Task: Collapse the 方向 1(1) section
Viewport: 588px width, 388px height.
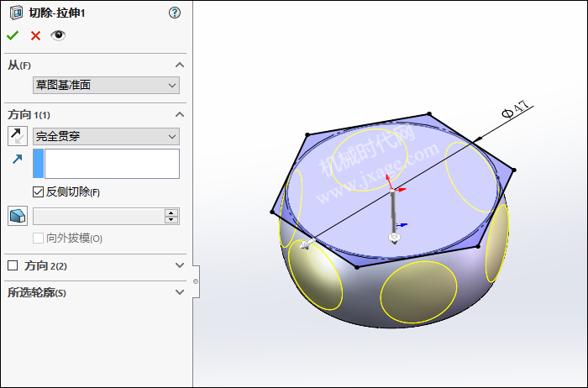Action: click(180, 114)
